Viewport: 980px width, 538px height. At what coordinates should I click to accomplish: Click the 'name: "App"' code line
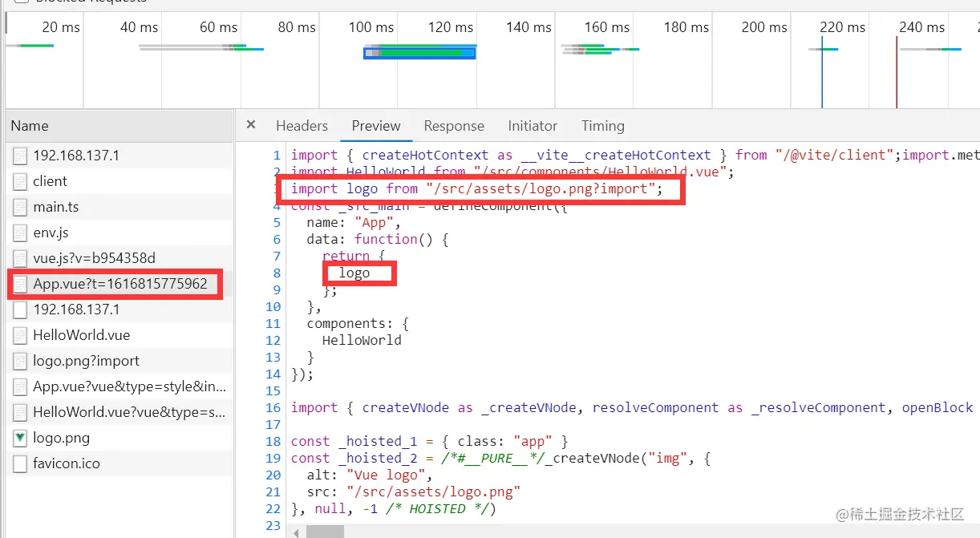click(353, 222)
